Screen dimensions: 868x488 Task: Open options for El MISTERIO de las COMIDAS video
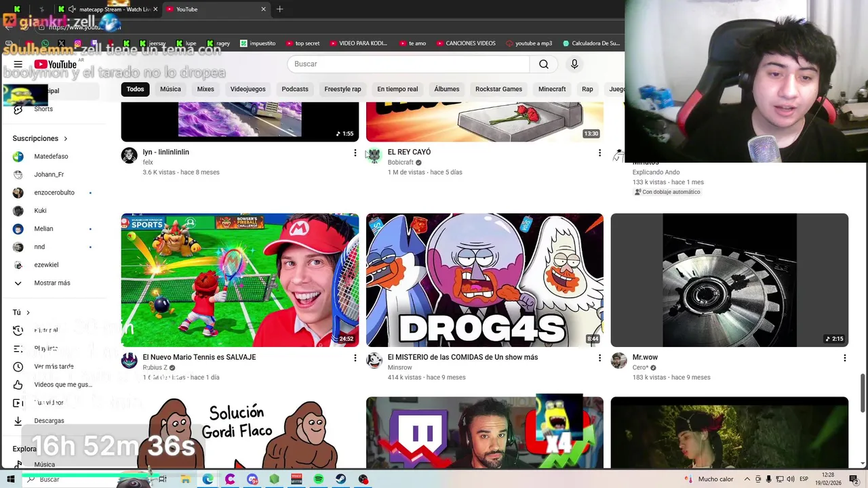point(599,358)
